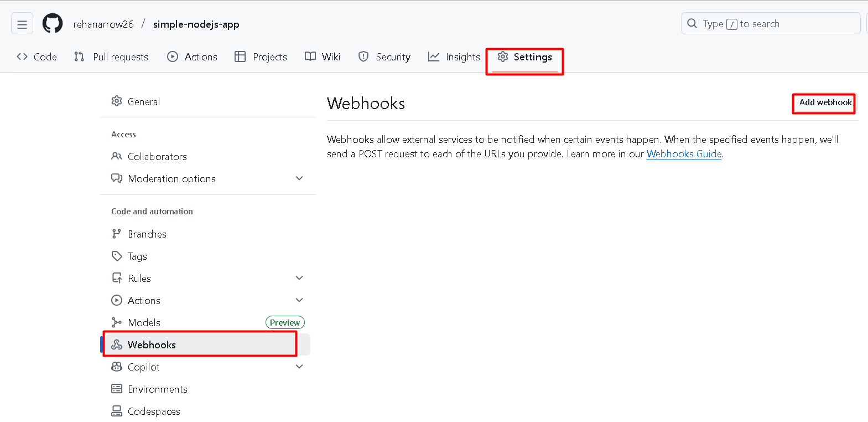The height and width of the screenshot is (422, 868).
Task: Go to the Security tab
Action: (384, 57)
